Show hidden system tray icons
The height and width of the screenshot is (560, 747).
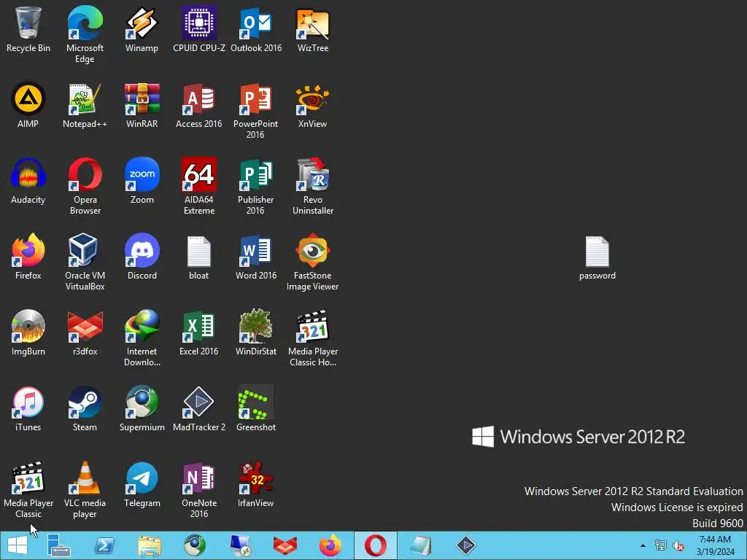643,545
